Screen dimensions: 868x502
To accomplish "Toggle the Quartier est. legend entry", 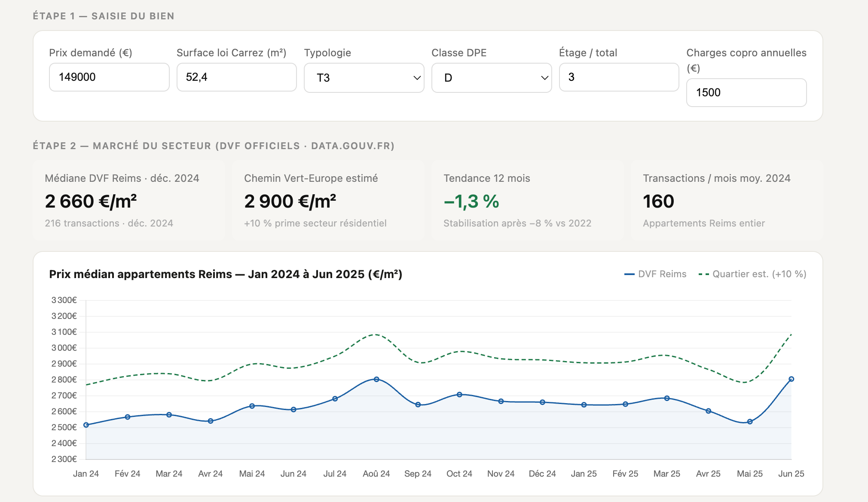I will (x=753, y=274).
